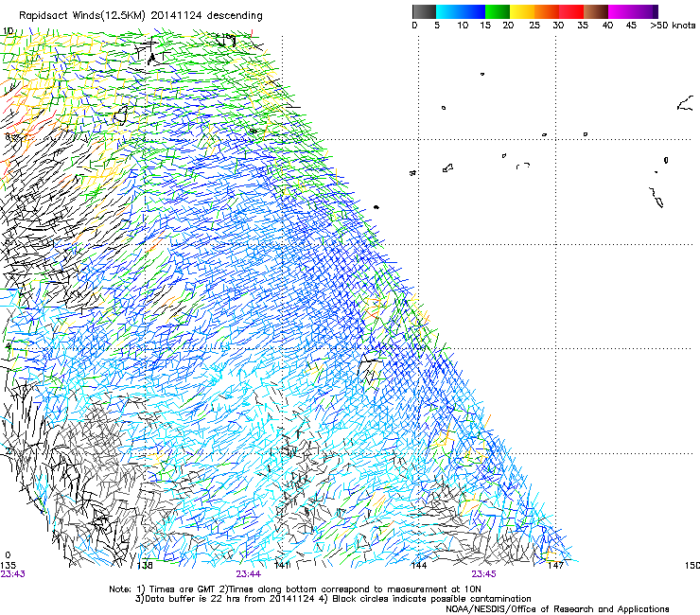
Task: Click the '25' label under the color bar
Action: coord(534,26)
